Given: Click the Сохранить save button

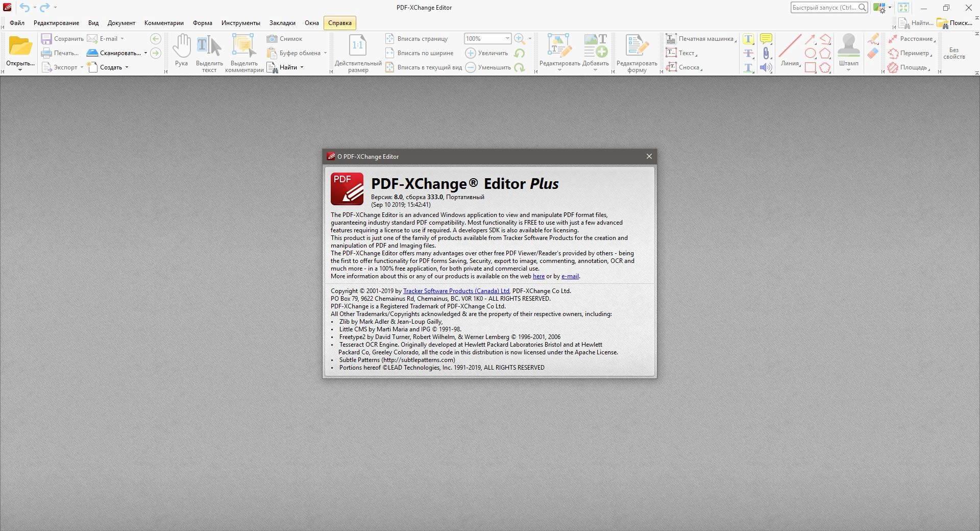Looking at the screenshot, I should click(x=62, y=39).
